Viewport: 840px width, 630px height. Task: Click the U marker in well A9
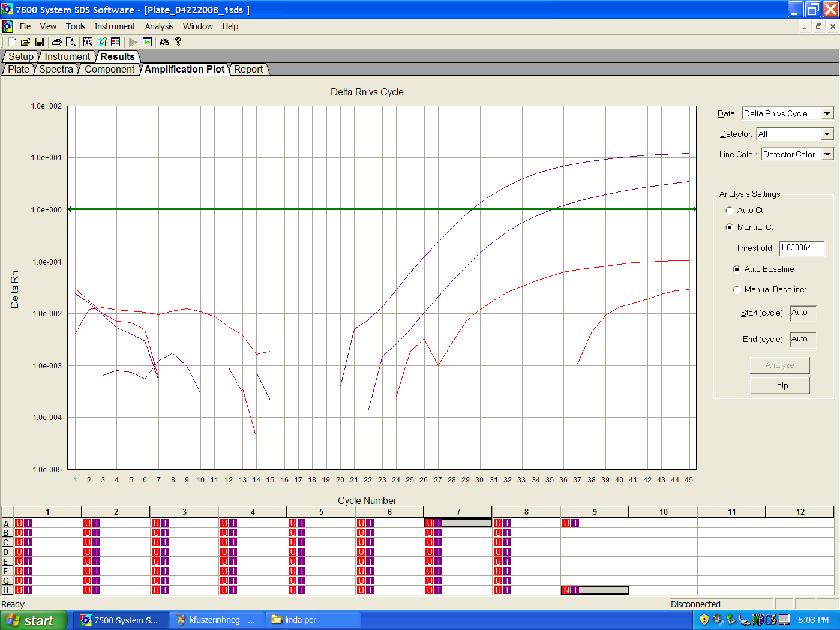coord(566,523)
